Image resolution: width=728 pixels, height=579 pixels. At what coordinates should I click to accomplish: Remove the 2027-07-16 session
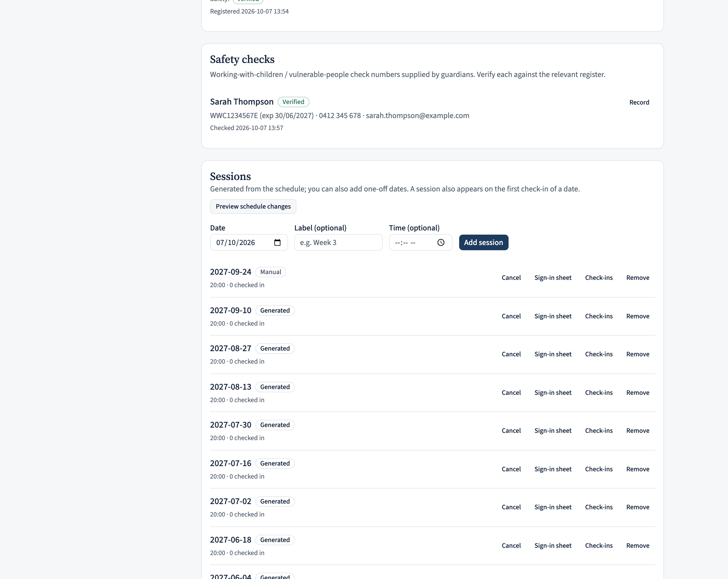[x=638, y=469]
